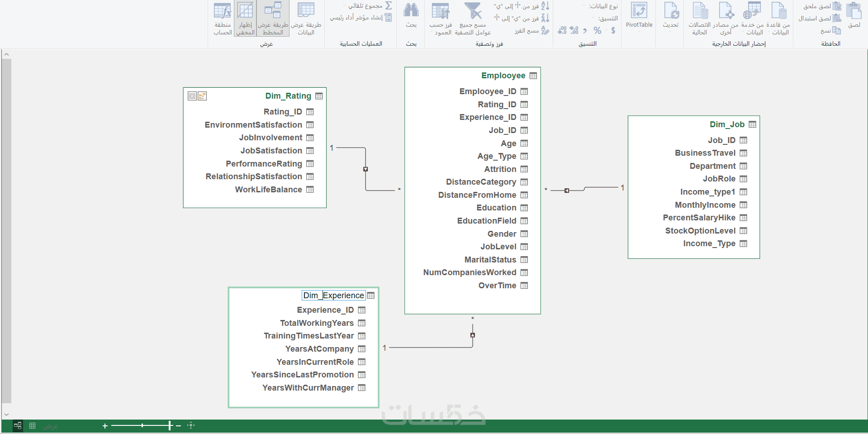
Task: Open Existing Connections (الاتصالات الحالية)
Action: [x=700, y=19]
